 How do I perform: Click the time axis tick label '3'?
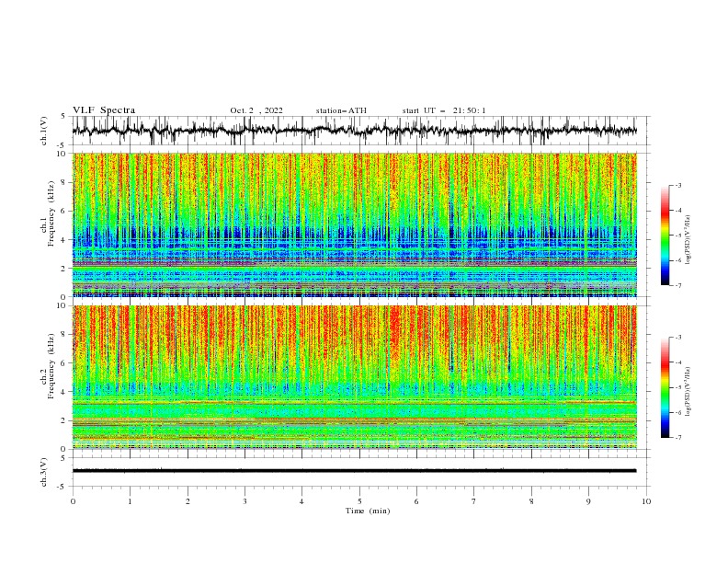click(245, 501)
